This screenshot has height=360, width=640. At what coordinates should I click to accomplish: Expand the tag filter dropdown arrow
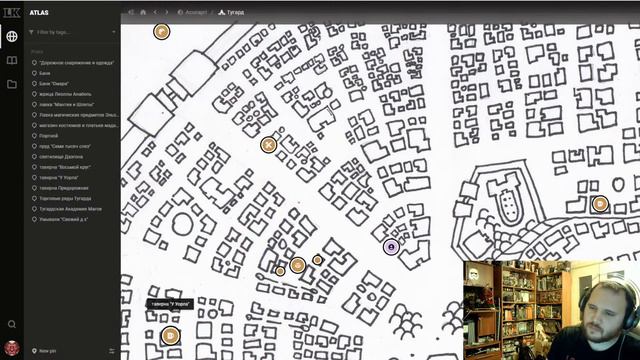[x=113, y=32]
